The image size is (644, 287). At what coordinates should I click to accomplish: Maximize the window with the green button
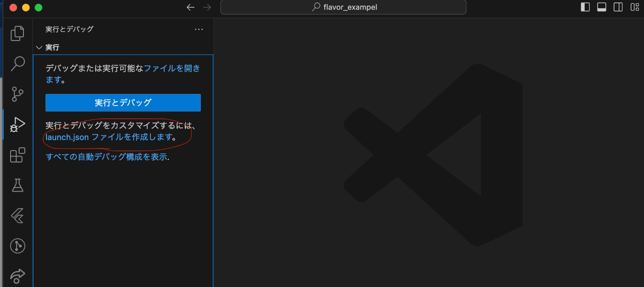coord(39,7)
